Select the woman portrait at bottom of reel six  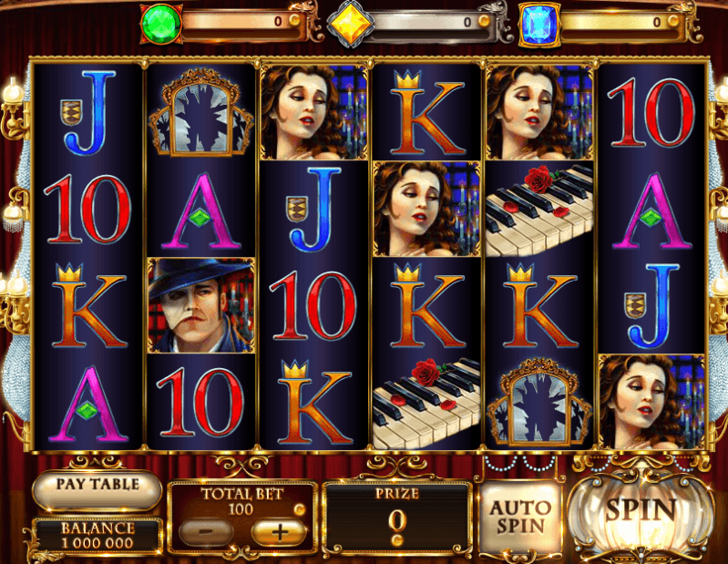tap(651, 402)
